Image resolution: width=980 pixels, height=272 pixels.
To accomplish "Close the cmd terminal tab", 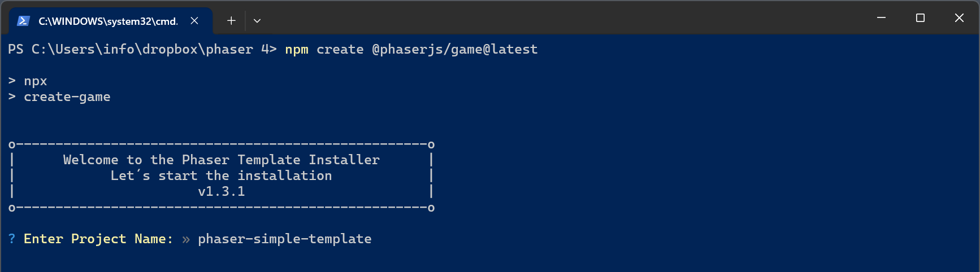I will click(194, 21).
